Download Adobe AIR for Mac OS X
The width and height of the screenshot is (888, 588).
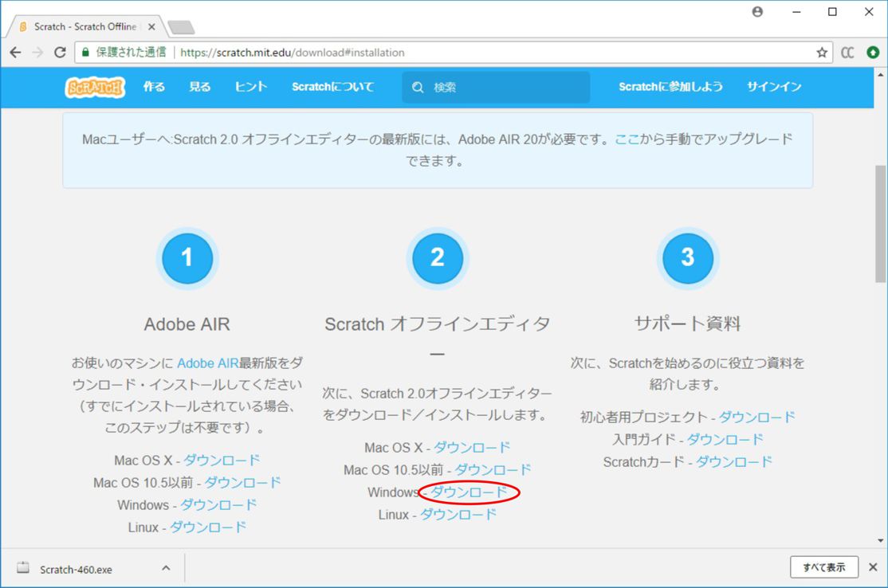pyautogui.click(x=222, y=461)
